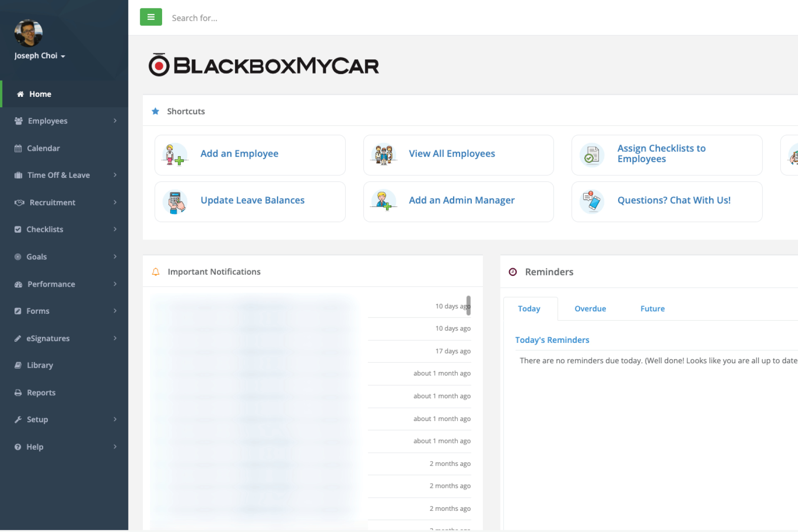This screenshot has width=798, height=532.
Task: Click the Add an Employee person icon
Action: tap(174, 155)
